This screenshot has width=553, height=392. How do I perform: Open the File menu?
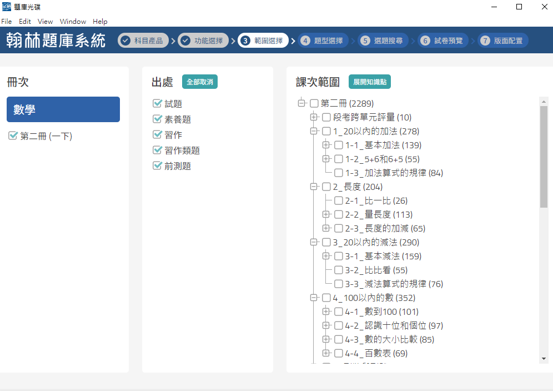[6, 22]
